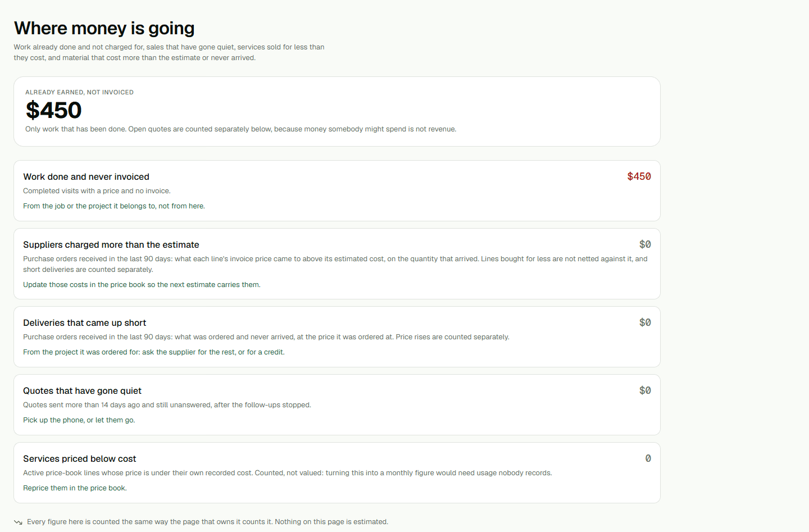Click the 0 count for below-cost services
809x532 pixels.
(x=648, y=458)
